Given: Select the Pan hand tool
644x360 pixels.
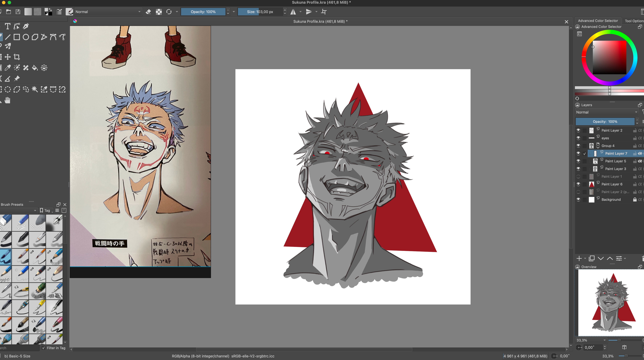Looking at the screenshot, I should (8, 100).
